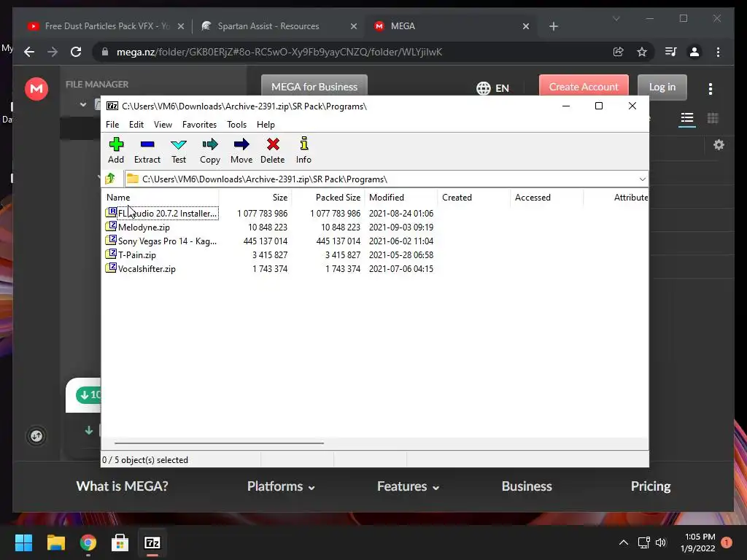This screenshot has width=747, height=560.
Task: Show hidden system tray icons
Action: tap(623, 542)
